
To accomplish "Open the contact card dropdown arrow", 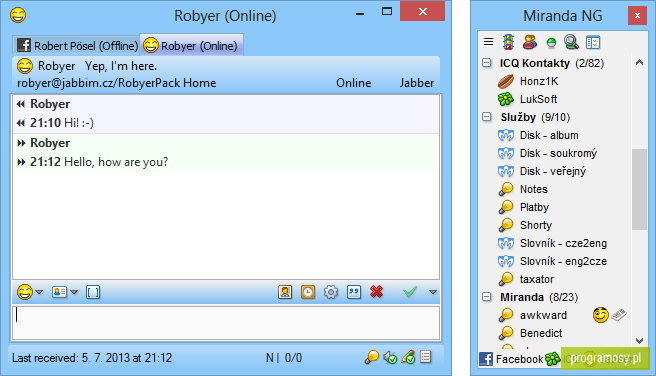I will click(x=74, y=292).
